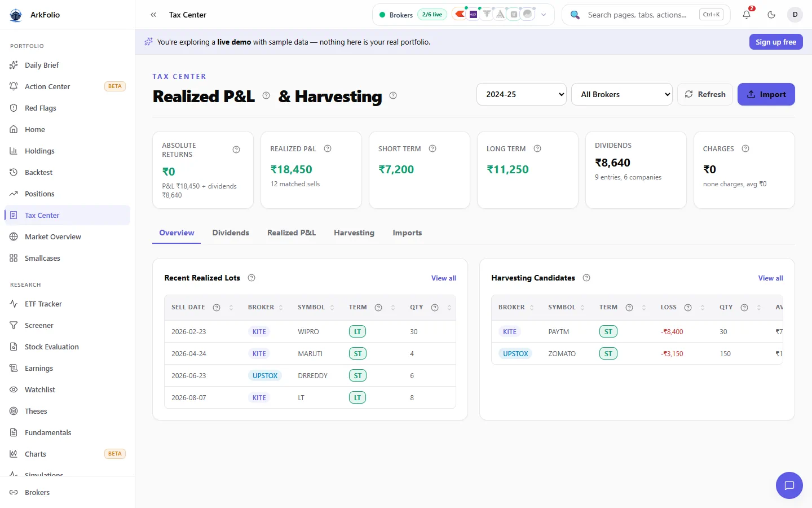Screen dimensions: 812x508
Task: Navigate to Holdings page
Action: (x=68, y=151)
